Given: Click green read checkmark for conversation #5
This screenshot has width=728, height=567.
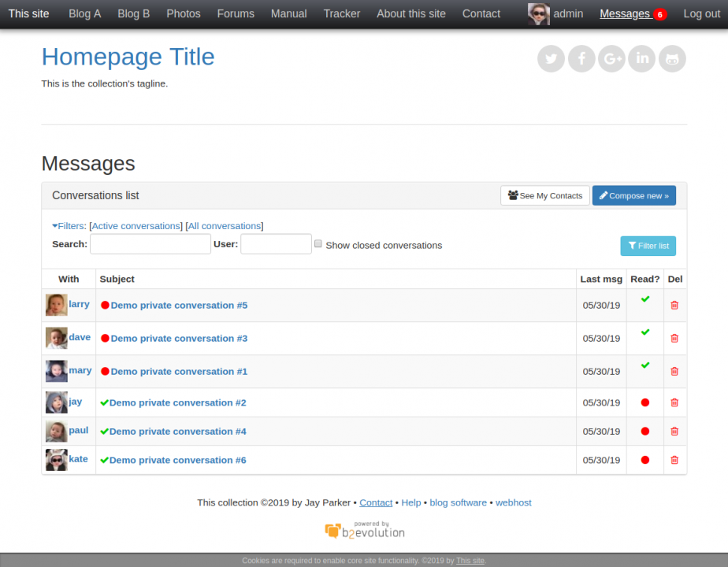Looking at the screenshot, I should click(645, 299).
